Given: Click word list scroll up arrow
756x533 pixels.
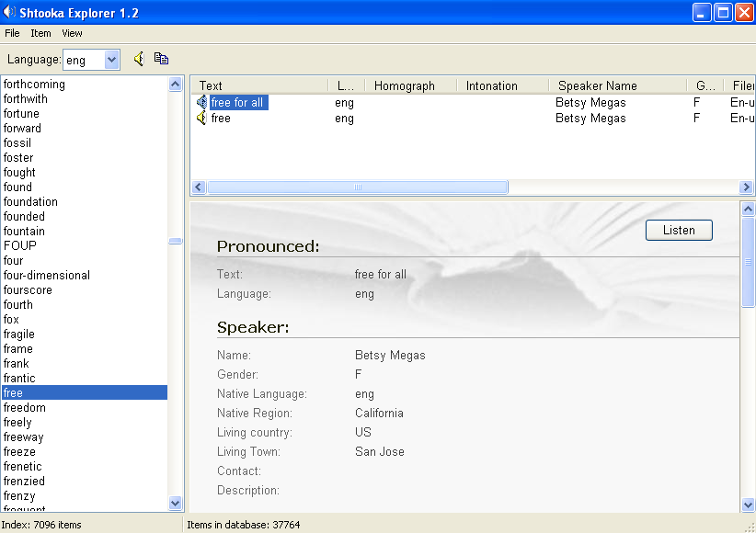Looking at the screenshot, I should (175, 85).
